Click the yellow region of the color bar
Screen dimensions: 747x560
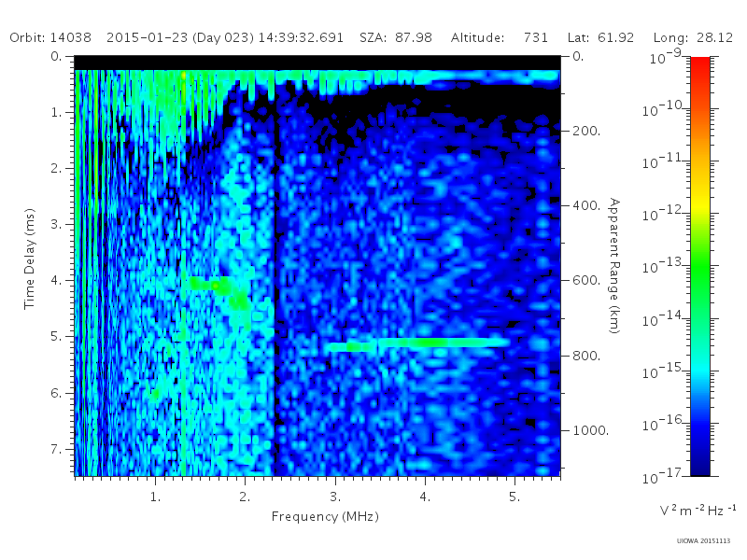tap(699, 204)
